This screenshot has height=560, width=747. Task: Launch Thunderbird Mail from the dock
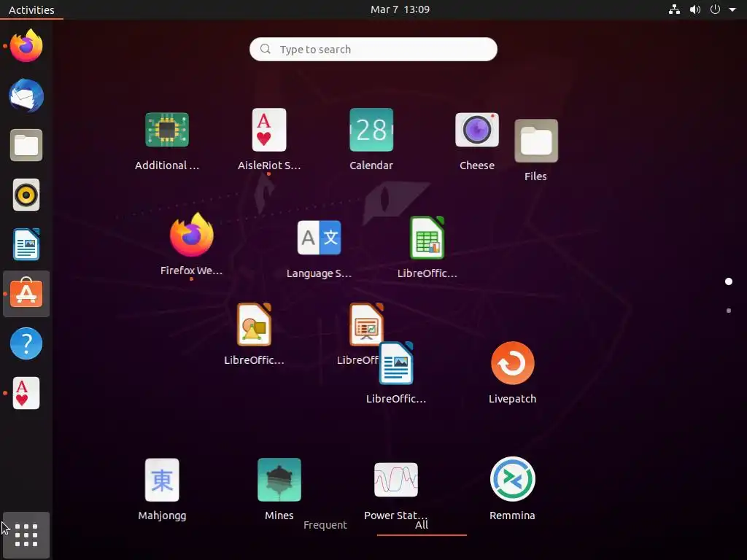tap(26, 96)
